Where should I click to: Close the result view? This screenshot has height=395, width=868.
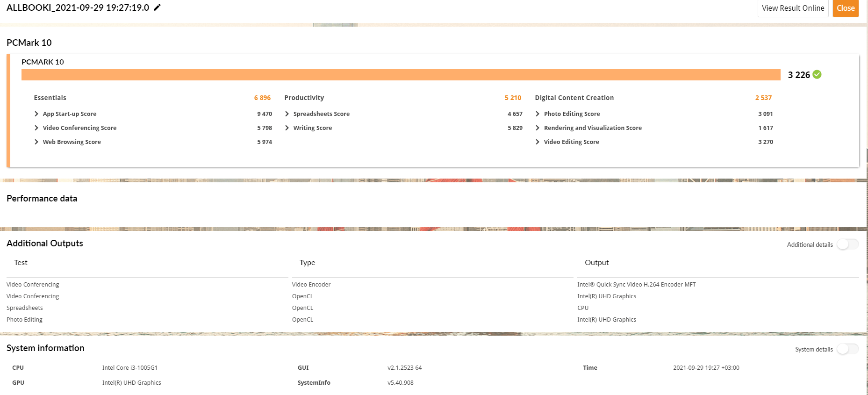tap(846, 8)
